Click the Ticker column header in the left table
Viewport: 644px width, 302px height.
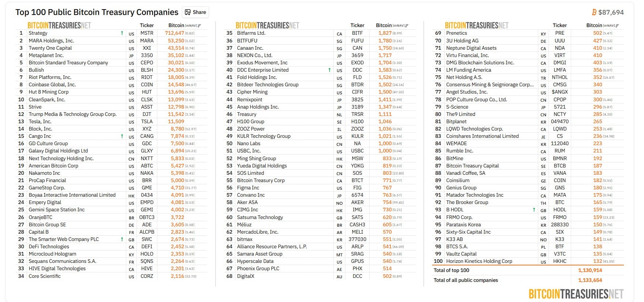(x=147, y=25)
